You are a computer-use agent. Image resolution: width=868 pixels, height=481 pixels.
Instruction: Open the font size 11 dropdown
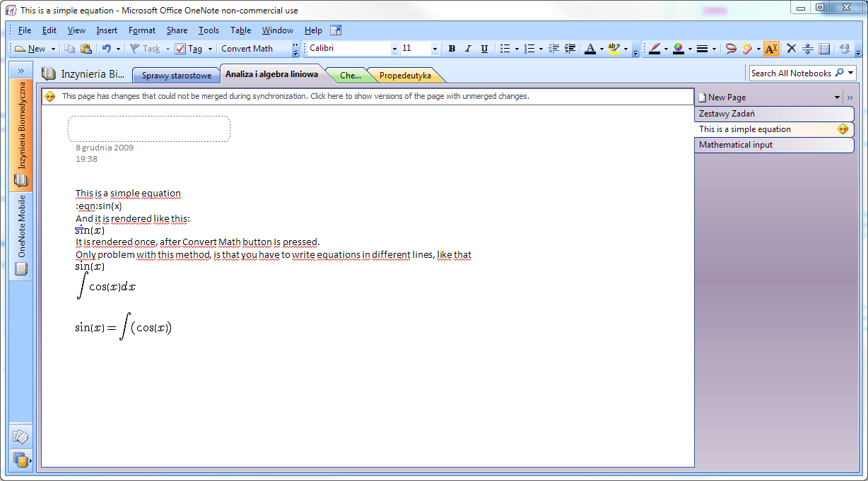coord(435,49)
